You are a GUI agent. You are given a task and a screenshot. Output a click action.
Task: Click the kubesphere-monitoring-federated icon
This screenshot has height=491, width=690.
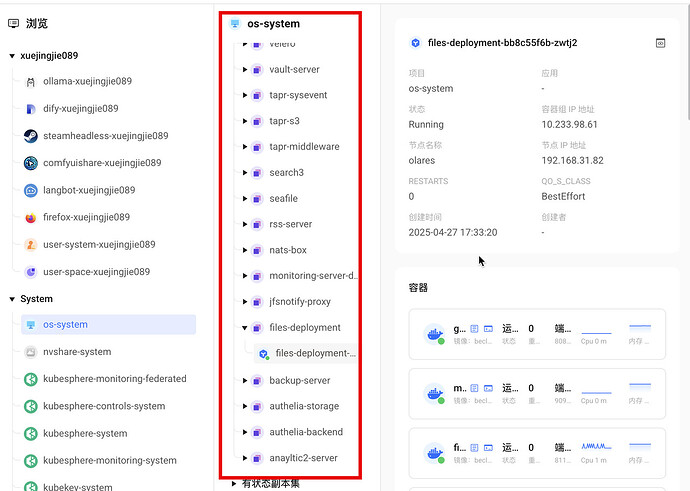(x=30, y=379)
